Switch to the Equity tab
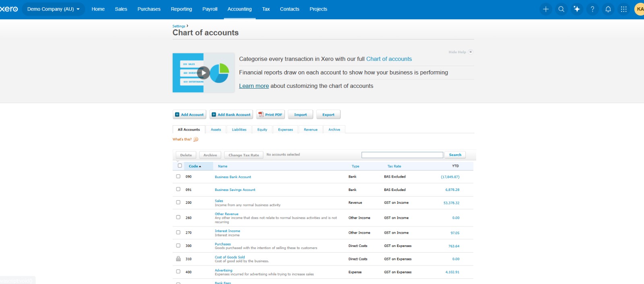This screenshot has width=644, height=284. (x=262, y=130)
